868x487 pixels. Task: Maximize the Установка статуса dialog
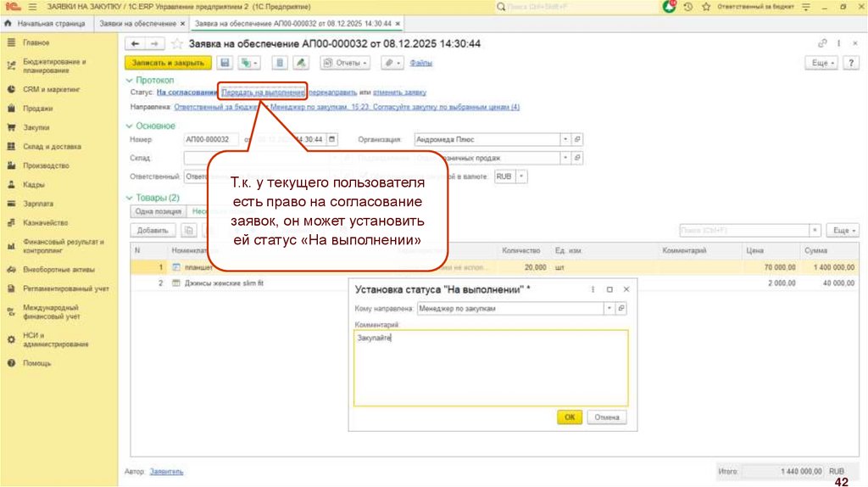[609, 289]
